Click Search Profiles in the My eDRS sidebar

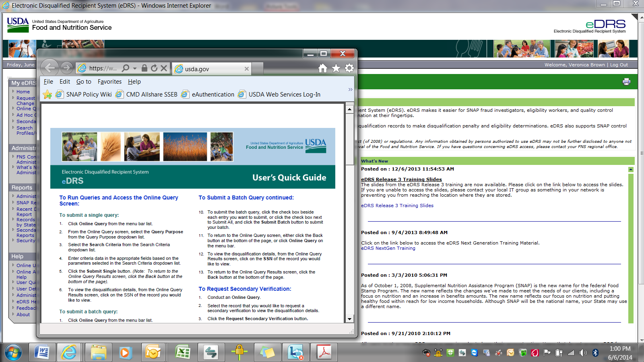25,130
